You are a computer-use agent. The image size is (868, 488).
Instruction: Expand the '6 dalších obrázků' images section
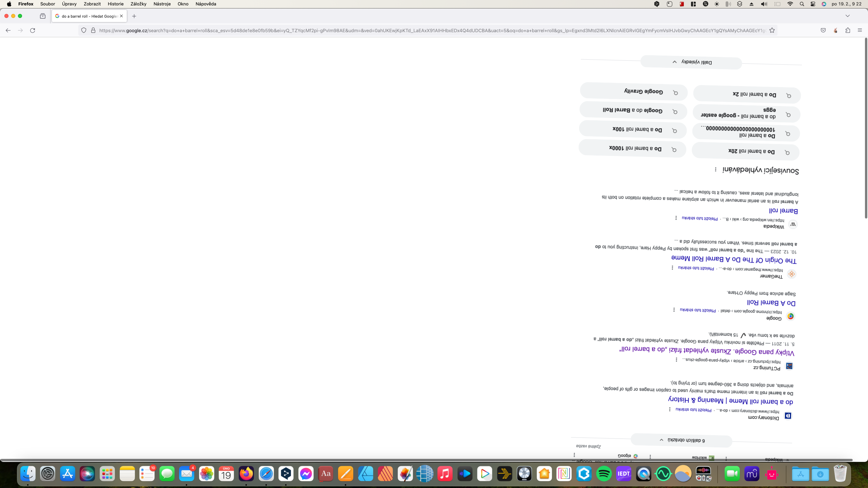tap(682, 440)
